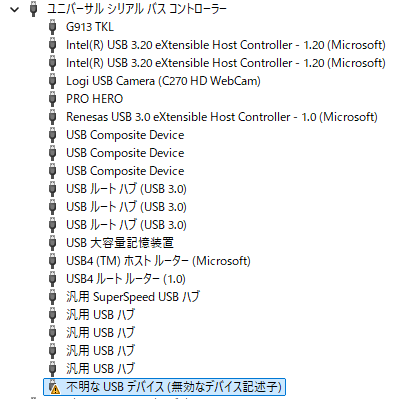This screenshot has height=399, width=398.
Task: Select the USB 大容量記憶装置 entry
Action: pos(120,243)
